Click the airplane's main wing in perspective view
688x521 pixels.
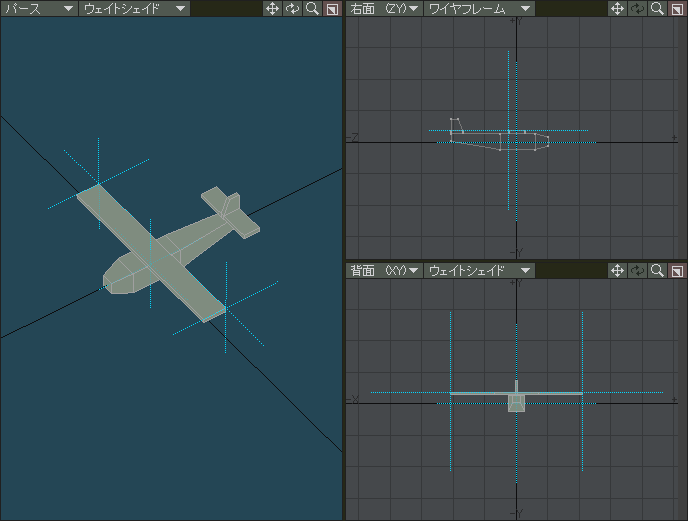(149, 250)
